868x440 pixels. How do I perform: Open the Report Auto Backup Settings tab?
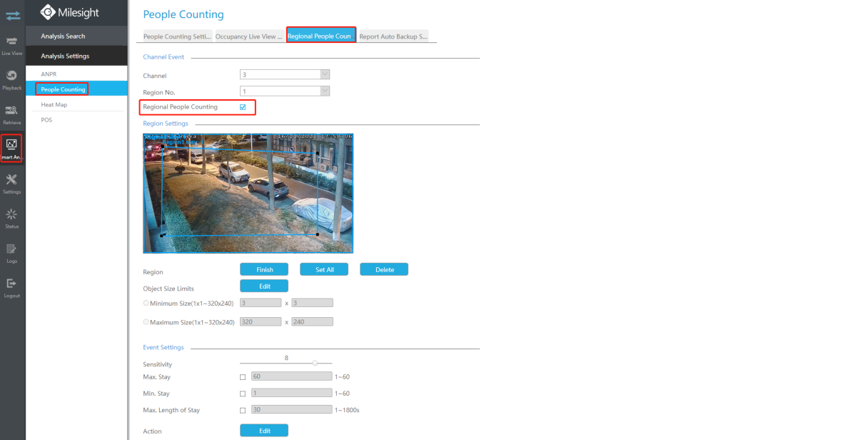(x=393, y=36)
